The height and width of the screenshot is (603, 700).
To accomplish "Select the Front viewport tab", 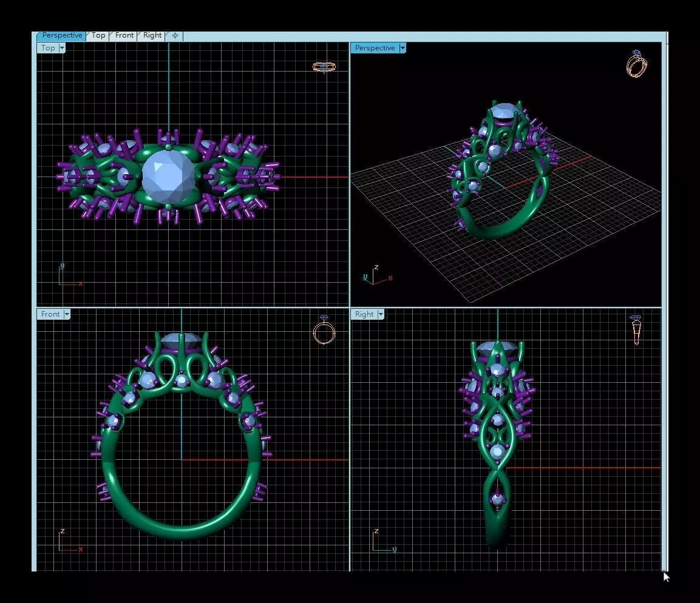I will click(124, 35).
